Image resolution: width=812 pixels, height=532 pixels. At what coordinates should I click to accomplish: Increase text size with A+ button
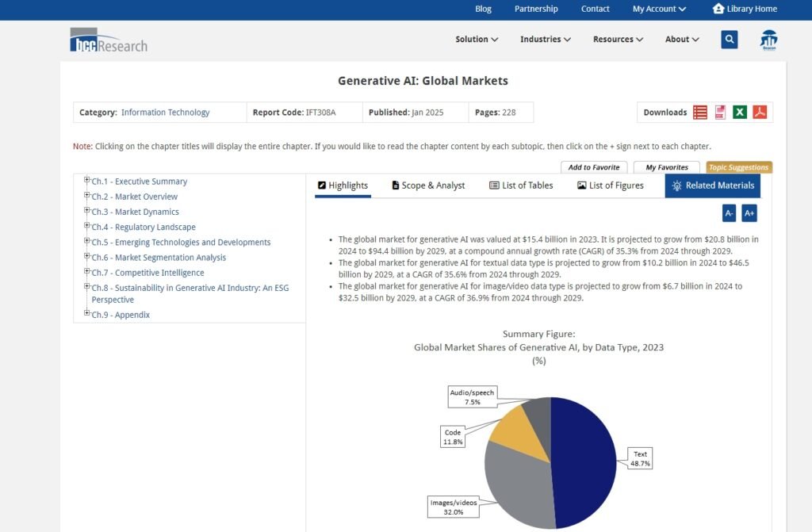point(749,212)
